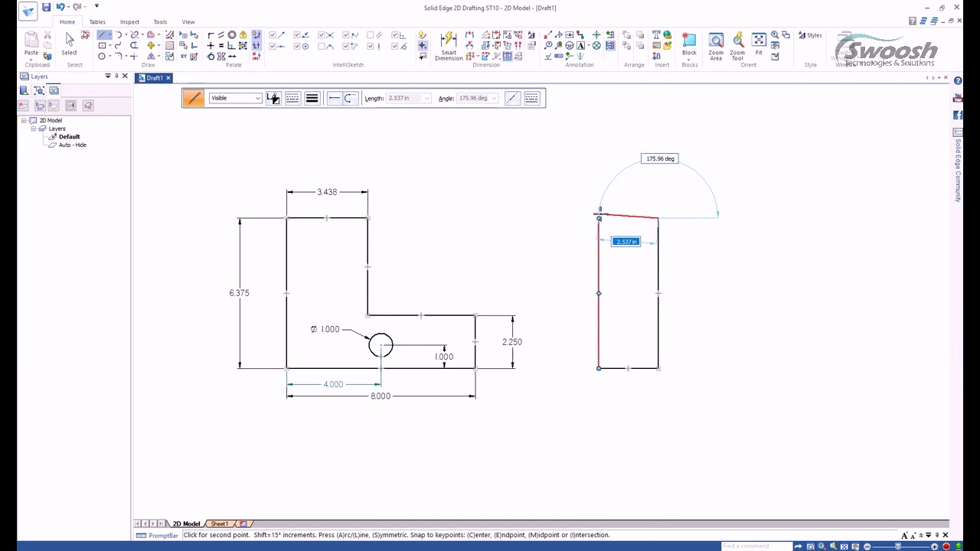Viewport: 980px width, 551px height.
Task: Click the zoom out minus icon in status bar
Action: click(867, 546)
